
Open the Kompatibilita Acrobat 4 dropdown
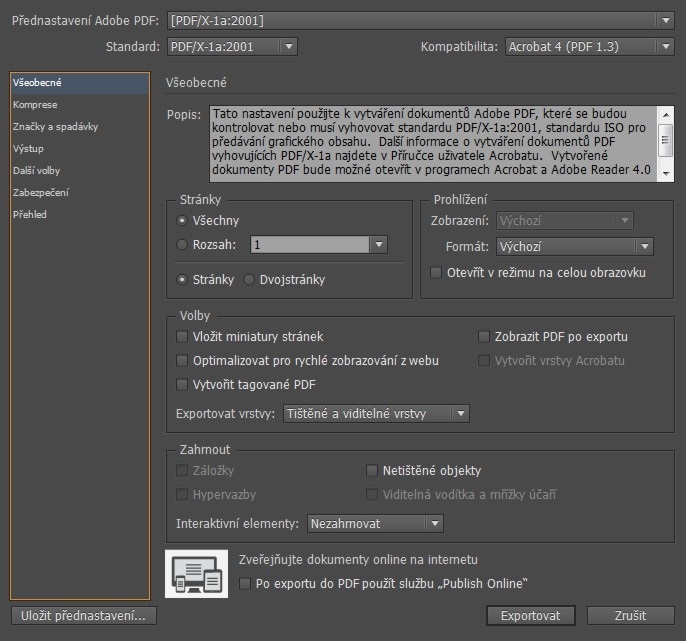tap(590, 46)
